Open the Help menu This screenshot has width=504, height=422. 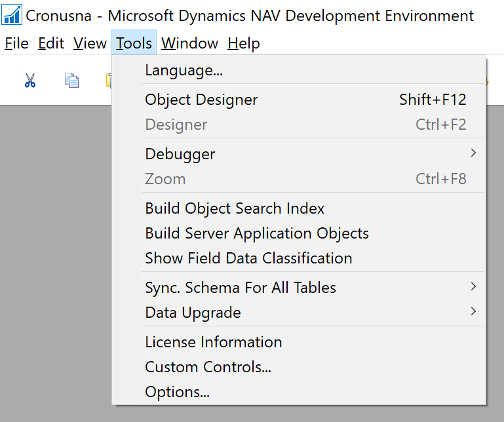(x=244, y=43)
